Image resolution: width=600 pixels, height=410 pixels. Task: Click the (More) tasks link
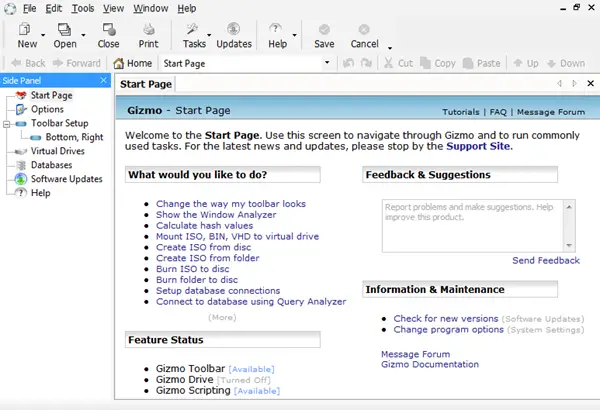(222, 317)
